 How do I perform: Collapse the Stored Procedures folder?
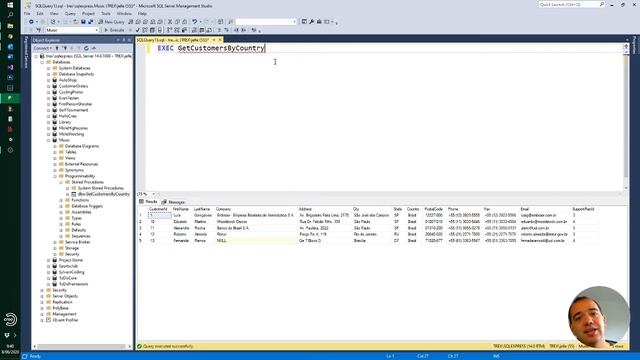(x=61, y=182)
